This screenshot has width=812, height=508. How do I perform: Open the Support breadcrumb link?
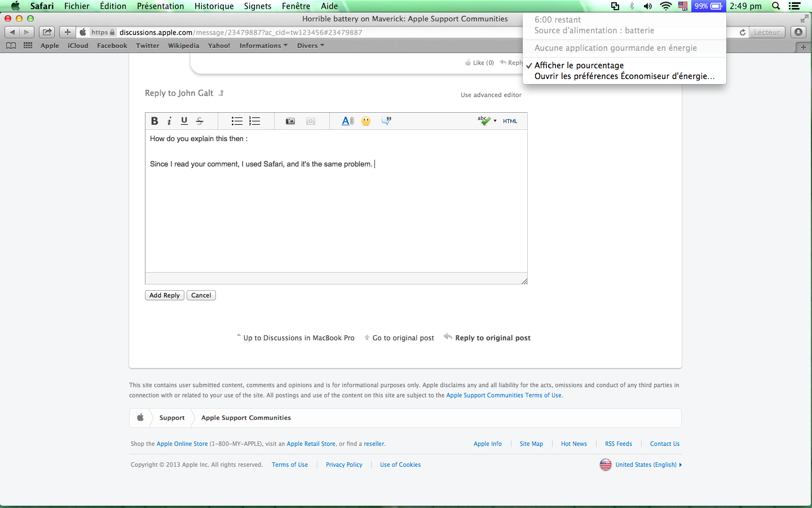172,418
